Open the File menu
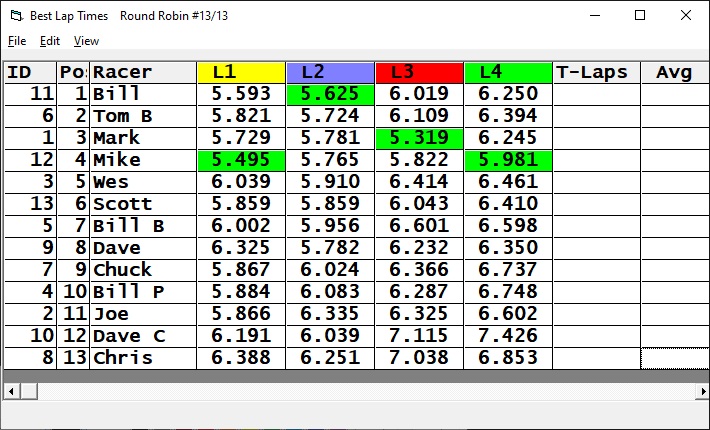 click(17, 41)
